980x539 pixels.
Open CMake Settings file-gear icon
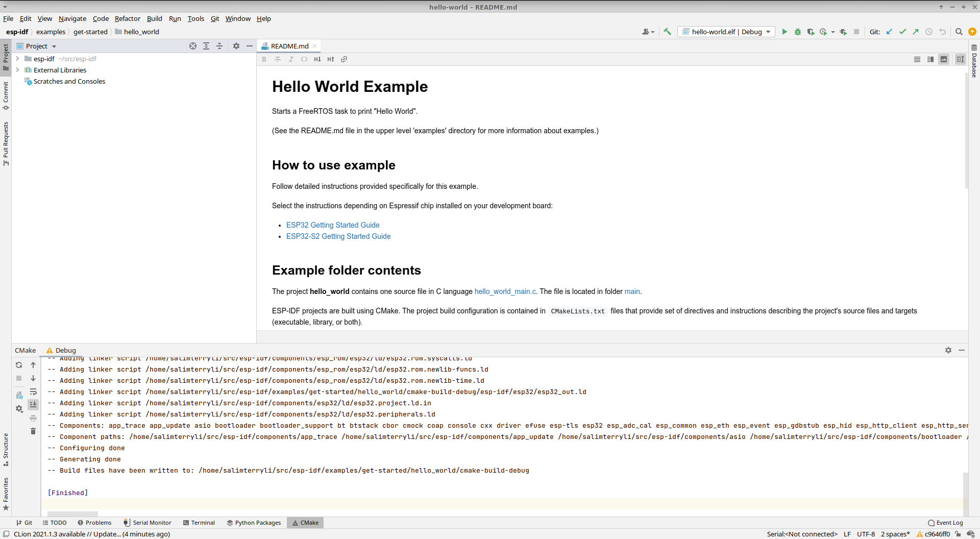click(19, 395)
